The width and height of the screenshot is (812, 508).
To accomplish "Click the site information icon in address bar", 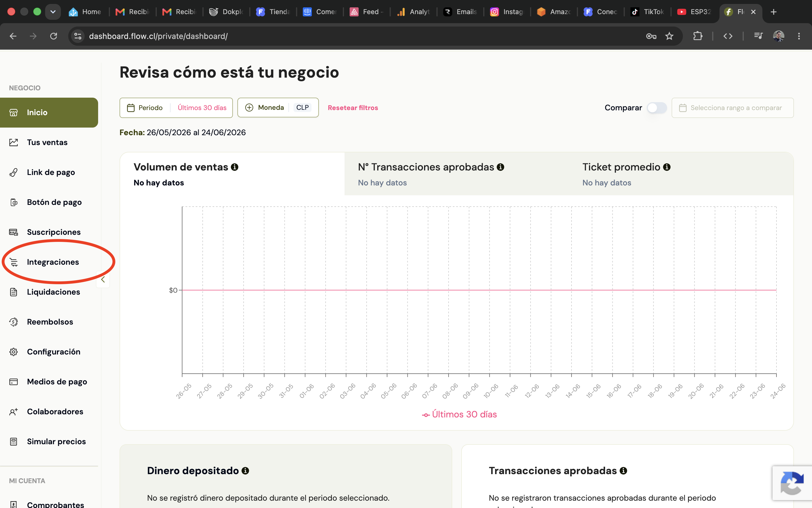I will click(78, 36).
